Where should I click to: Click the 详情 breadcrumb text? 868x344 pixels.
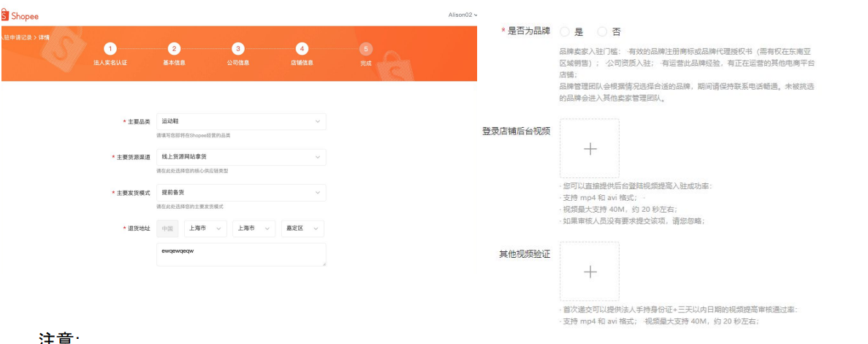(x=44, y=37)
